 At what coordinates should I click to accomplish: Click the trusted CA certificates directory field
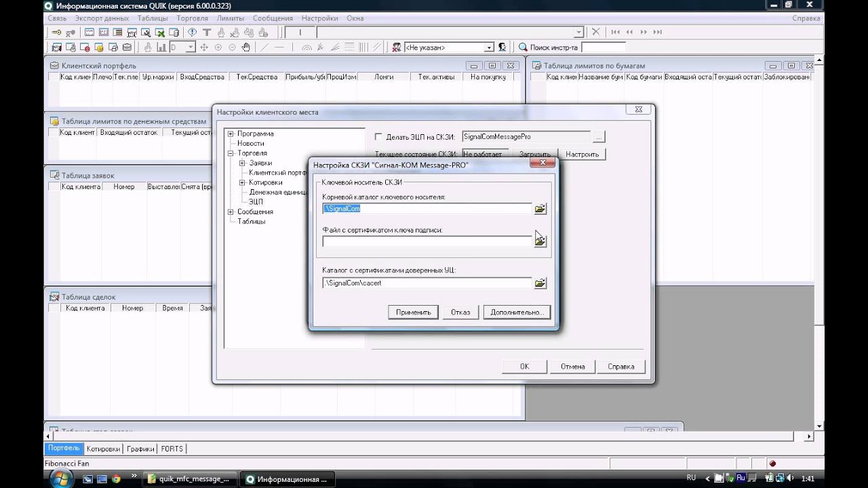pyautogui.click(x=427, y=283)
